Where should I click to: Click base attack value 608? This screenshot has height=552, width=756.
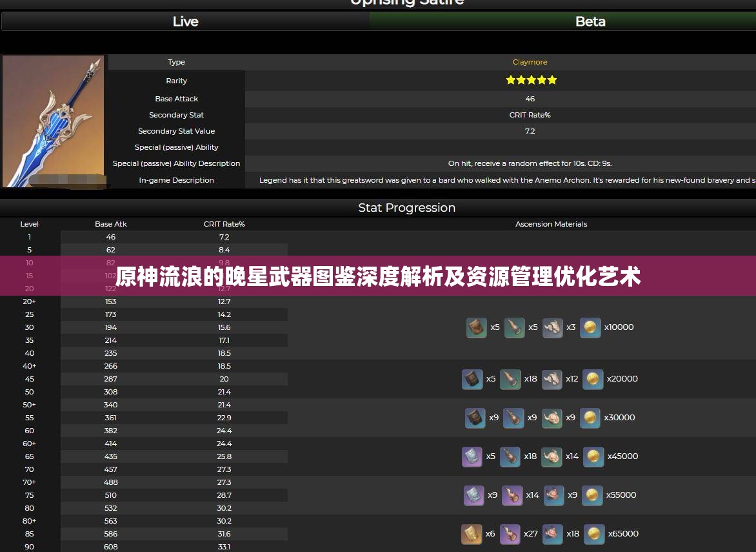(x=111, y=547)
